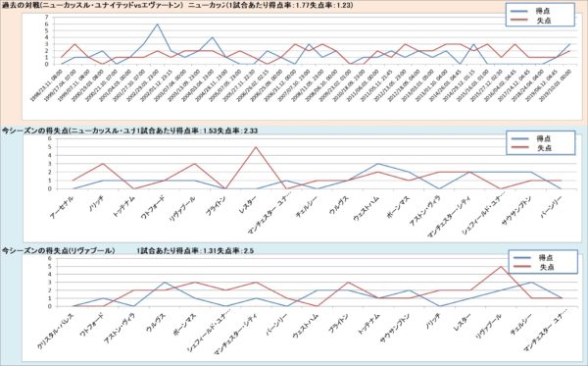Screen dimensions: 588x366
Task: Click the last date label 2019/10.03. 00:00
Action: [x=556, y=86]
